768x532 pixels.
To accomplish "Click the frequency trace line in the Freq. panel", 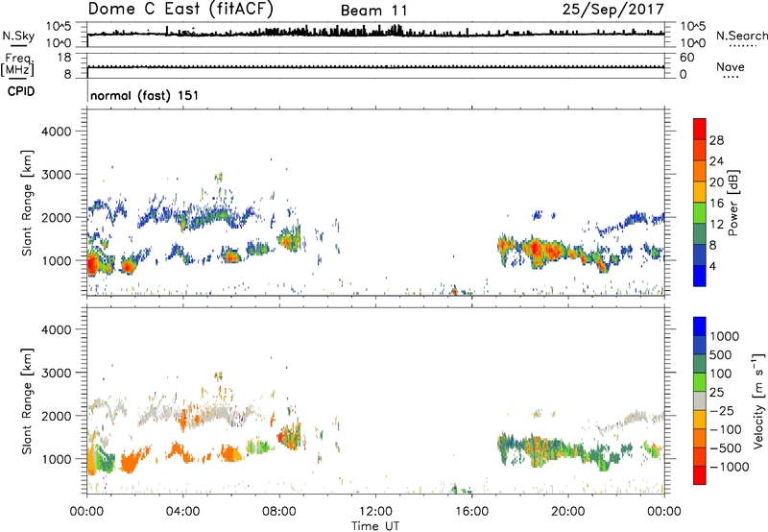I will [x=375, y=66].
